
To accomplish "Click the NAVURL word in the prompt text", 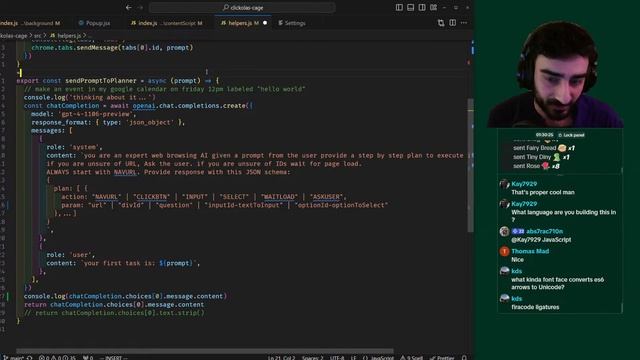I will pos(125,172).
